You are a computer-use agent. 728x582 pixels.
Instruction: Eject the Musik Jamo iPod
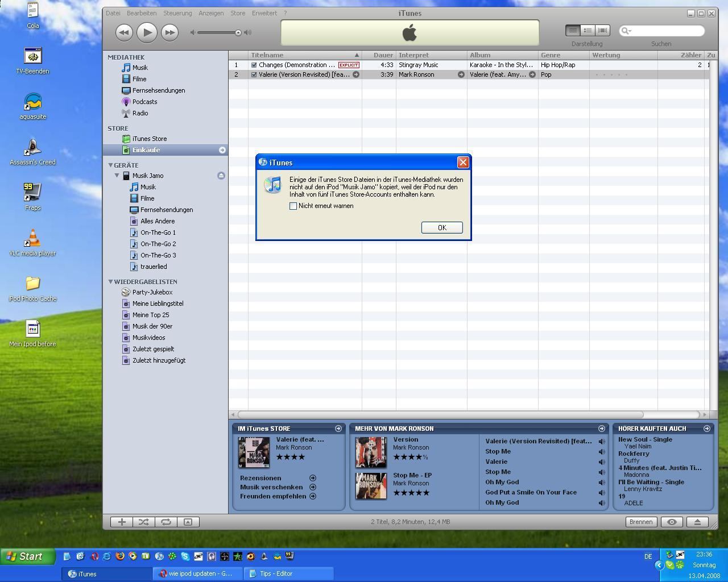tap(221, 176)
